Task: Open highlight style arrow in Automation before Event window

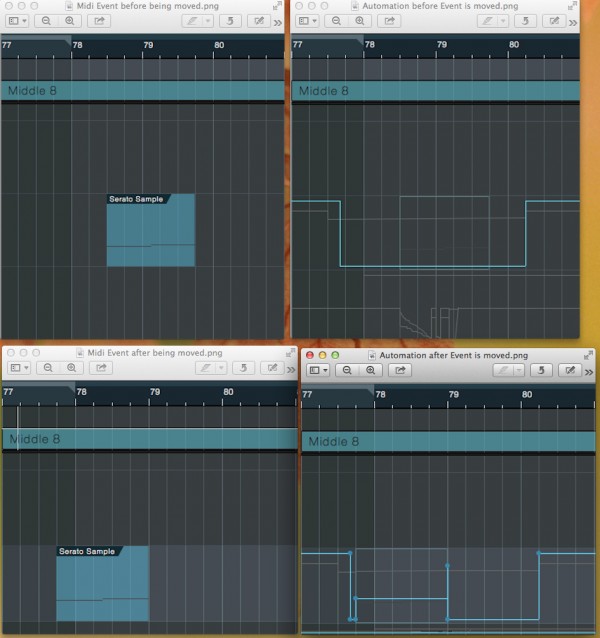Action: (503, 21)
